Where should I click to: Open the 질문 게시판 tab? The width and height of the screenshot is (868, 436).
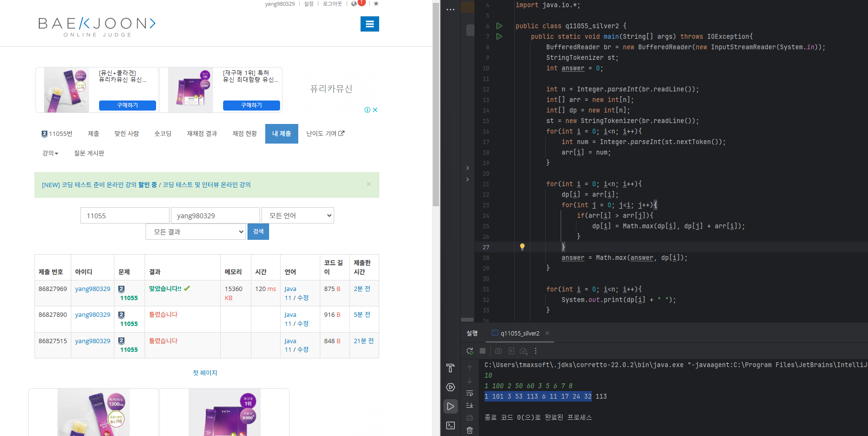[x=89, y=153]
